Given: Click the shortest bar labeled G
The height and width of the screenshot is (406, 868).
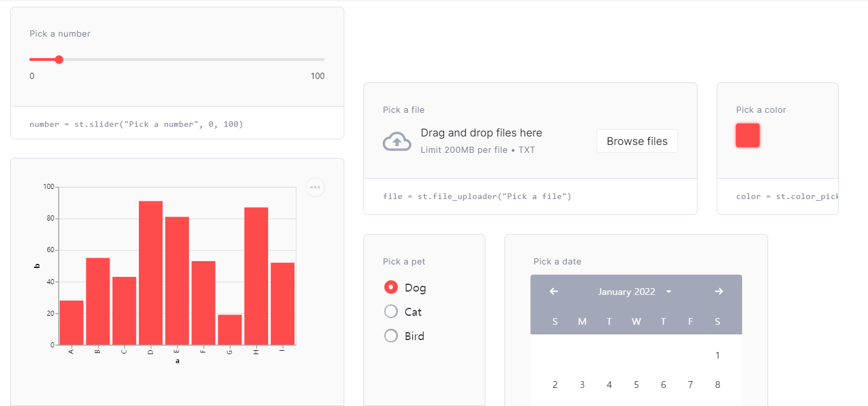Looking at the screenshot, I should click(230, 330).
